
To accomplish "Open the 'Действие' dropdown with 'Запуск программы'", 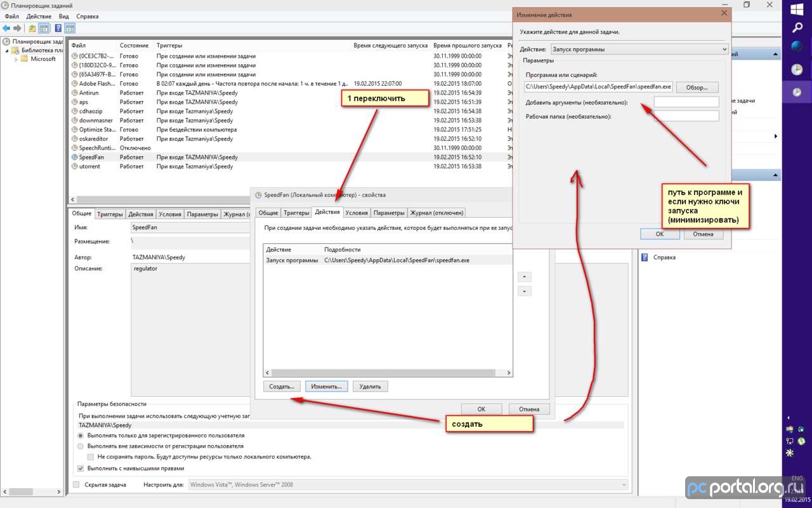I will click(639, 49).
